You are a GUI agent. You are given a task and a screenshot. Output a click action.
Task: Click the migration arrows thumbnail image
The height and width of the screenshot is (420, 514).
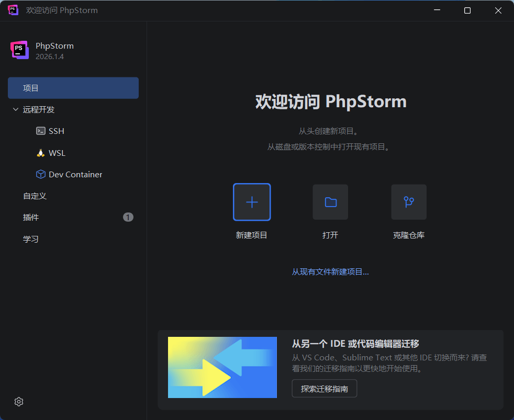coord(222,367)
